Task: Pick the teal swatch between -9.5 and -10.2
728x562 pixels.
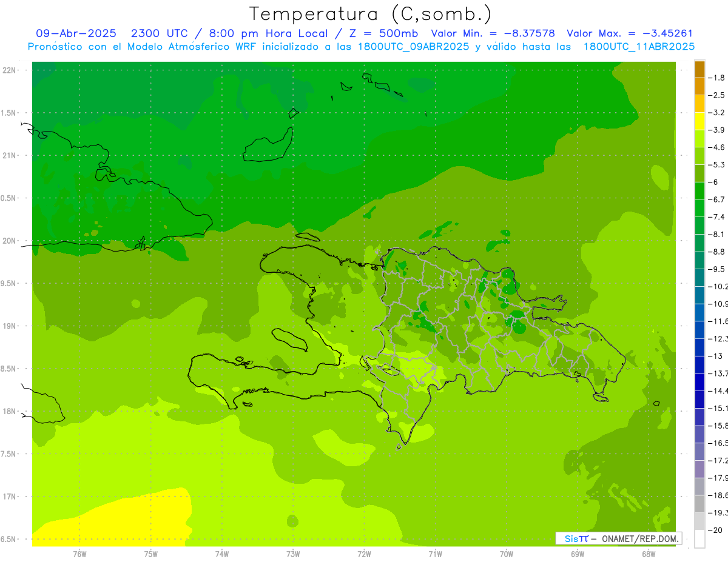Action: point(699,278)
